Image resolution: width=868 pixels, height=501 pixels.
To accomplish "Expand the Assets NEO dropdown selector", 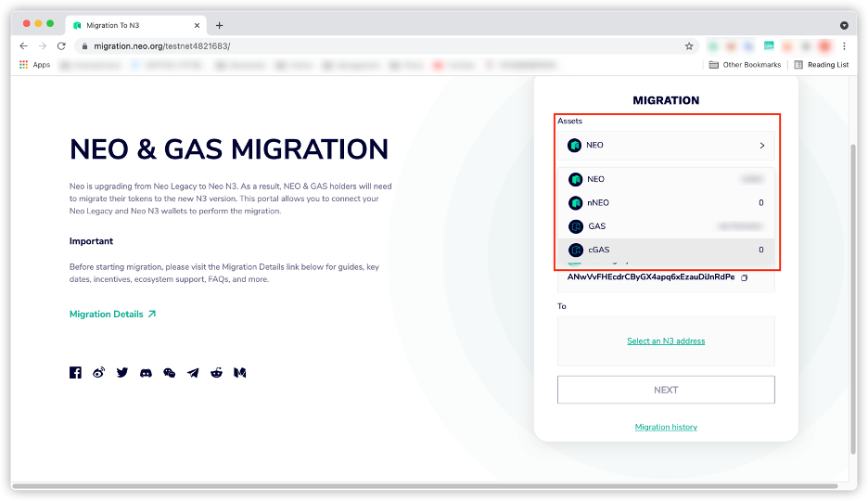I will tap(666, 146).
